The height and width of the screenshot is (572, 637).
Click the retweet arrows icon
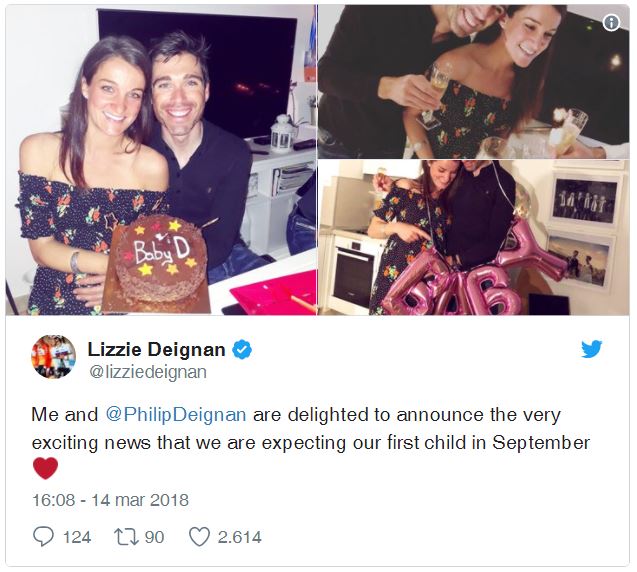(x=127, y=537)
